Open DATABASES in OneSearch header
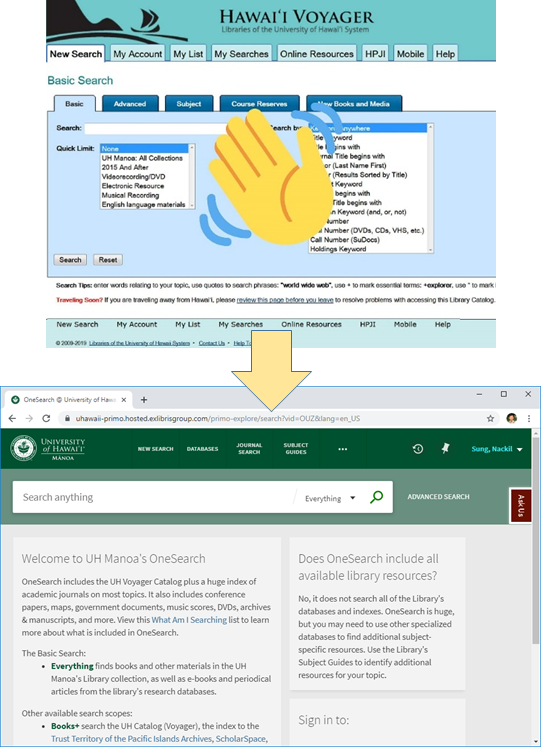 click(202, 449)
